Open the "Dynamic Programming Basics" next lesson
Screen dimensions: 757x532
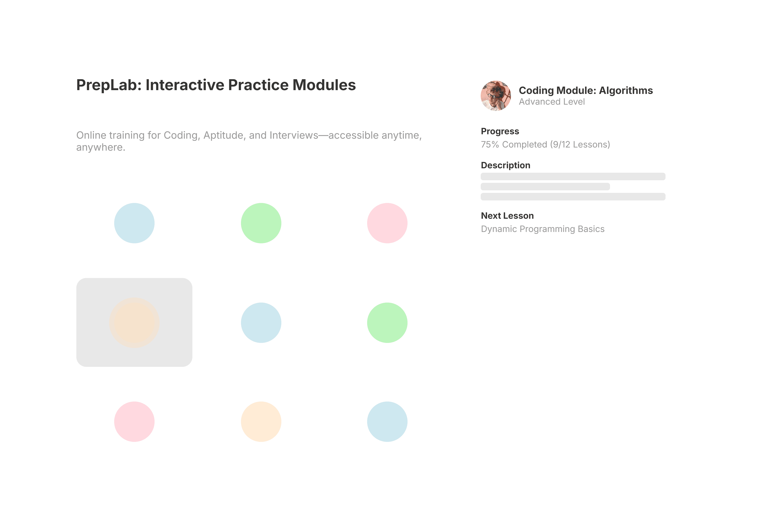click(542, 229)
